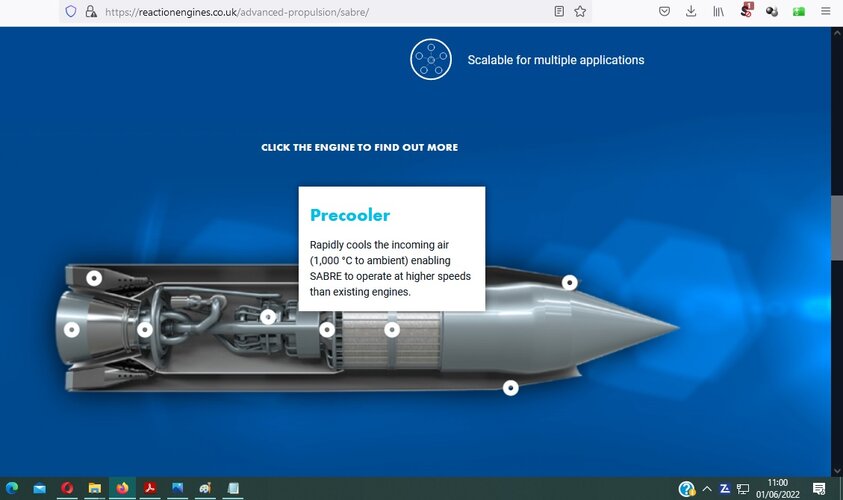Open the Firefox hamburger application menu
843x500 pixels.
click(x=826, y=11)
